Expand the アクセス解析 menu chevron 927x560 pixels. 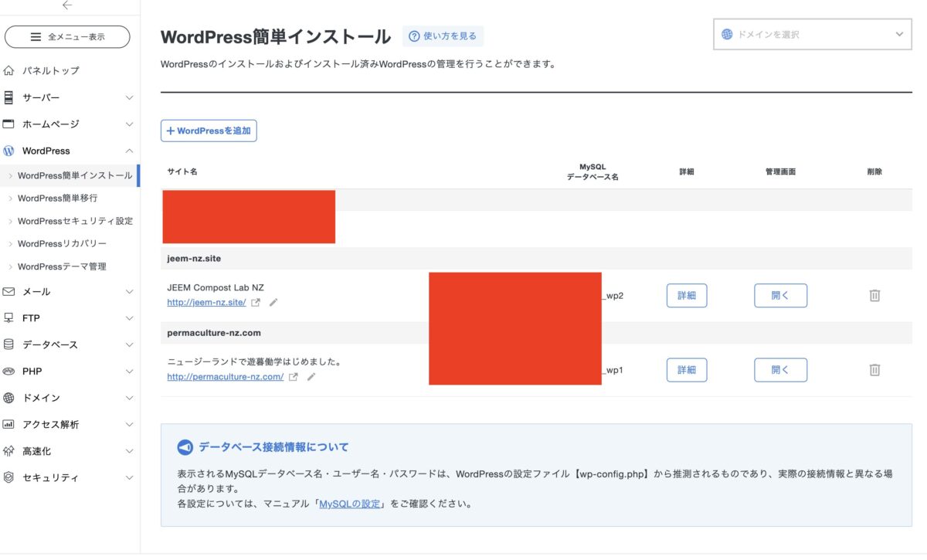pos(129,424)
